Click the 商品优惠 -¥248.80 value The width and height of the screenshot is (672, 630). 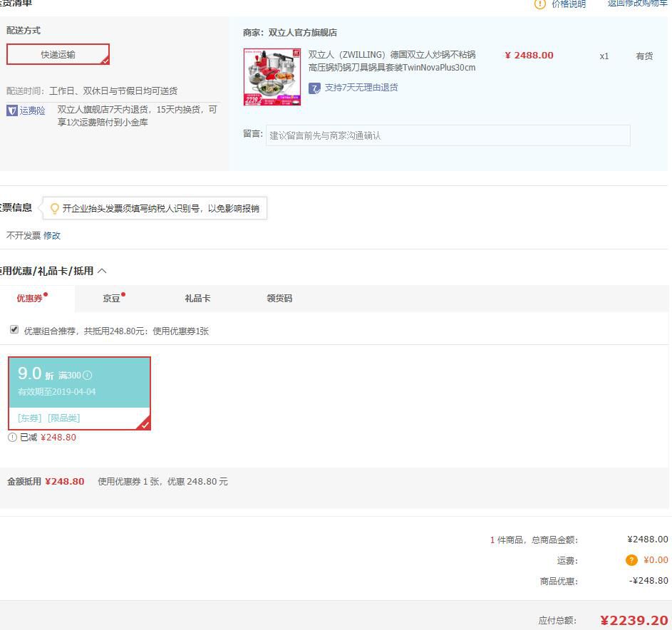point(648,581)
